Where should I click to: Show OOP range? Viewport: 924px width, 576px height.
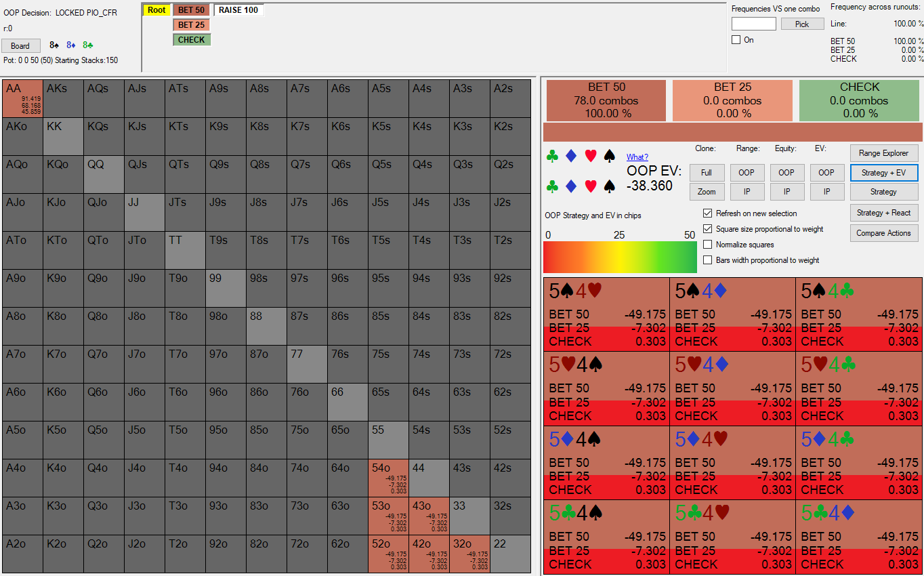pos(747,173)
